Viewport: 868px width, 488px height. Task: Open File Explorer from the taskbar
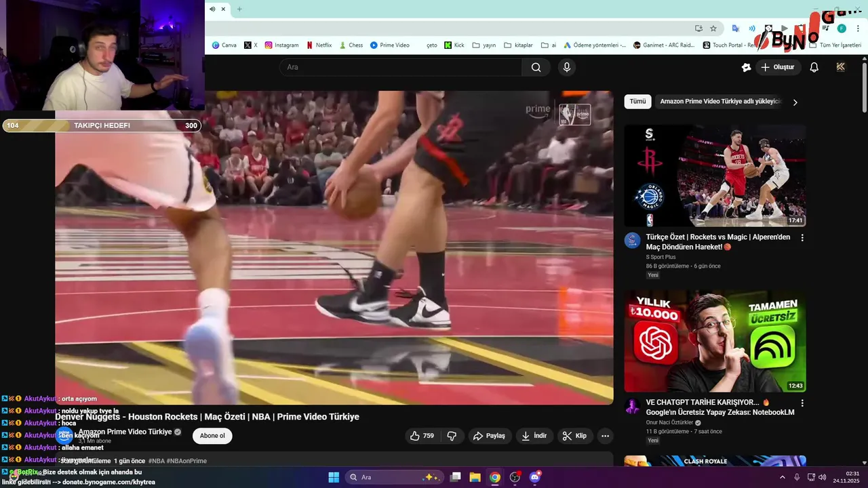pyautogui.click(x=475, y=477)
